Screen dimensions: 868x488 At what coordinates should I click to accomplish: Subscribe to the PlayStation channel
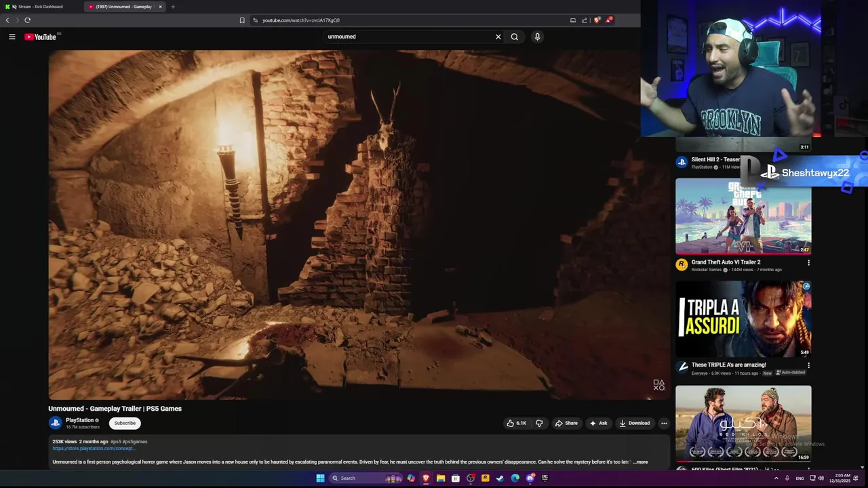pyautogui.click(x=125, y=423)
